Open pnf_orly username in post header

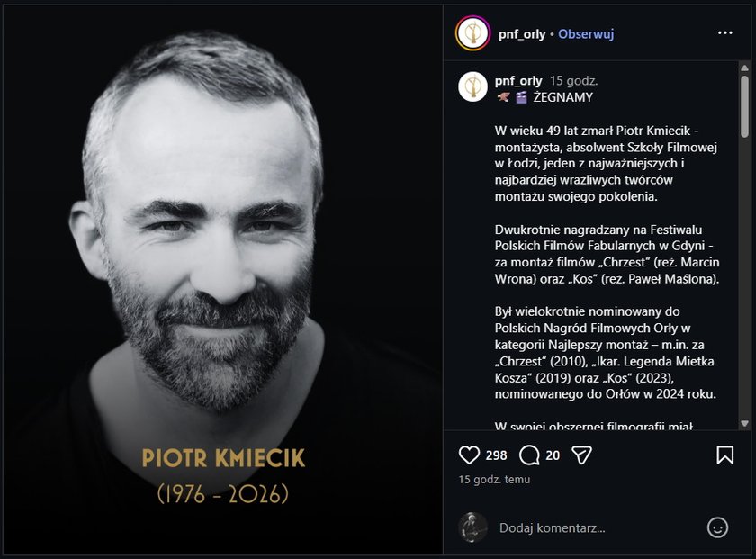coord(520,33)
